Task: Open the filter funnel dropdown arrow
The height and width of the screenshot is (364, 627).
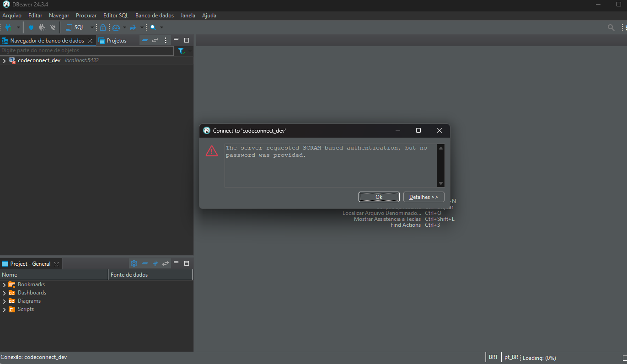Action: click(x=189, y=51)
